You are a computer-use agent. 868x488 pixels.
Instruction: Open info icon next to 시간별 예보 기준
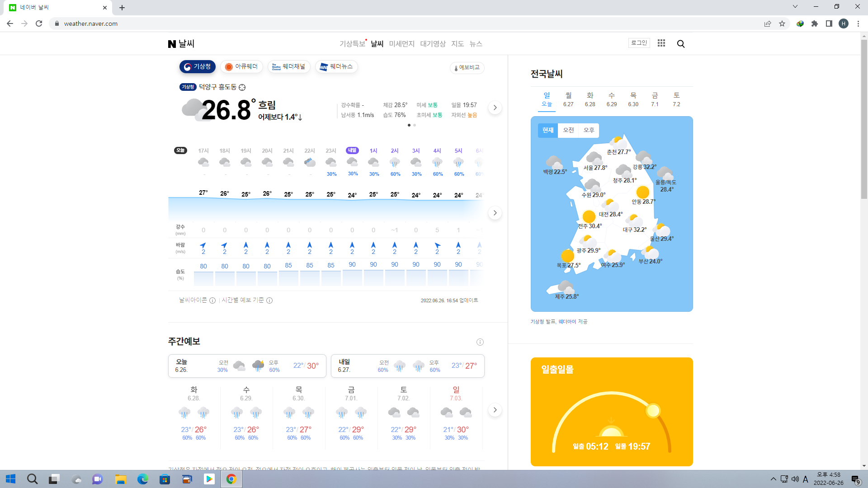click(269, 300)
